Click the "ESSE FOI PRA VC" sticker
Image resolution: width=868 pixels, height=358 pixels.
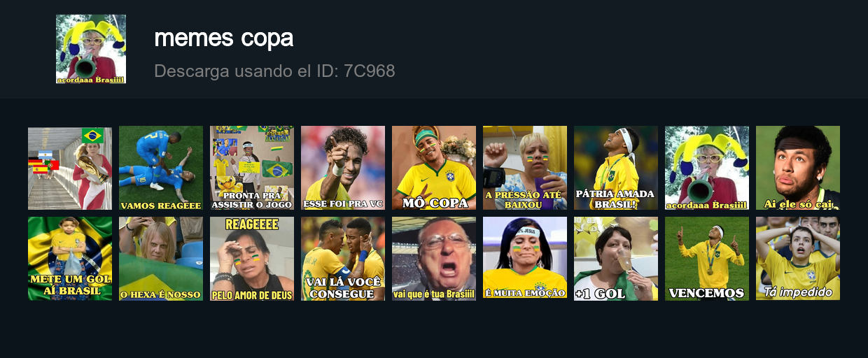343,168
